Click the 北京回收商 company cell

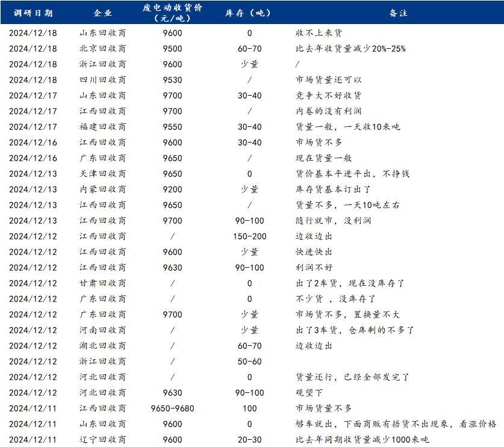pos(102,49)
